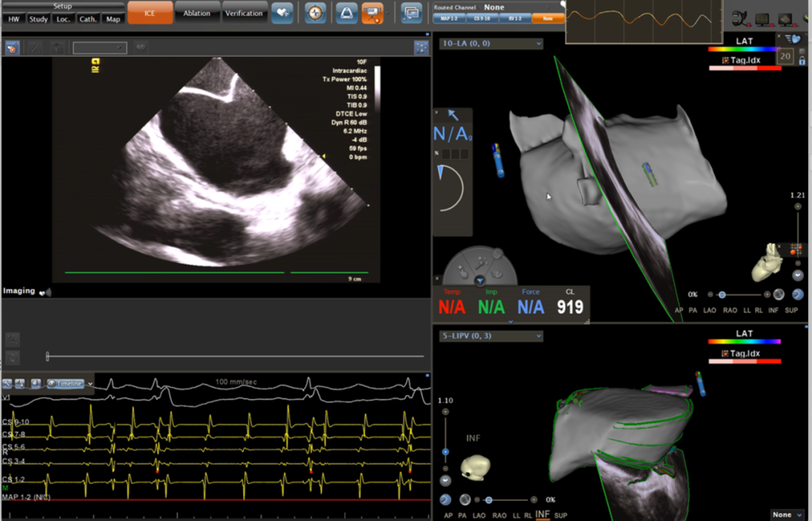Click the catheter tool icon on the dial
The height and width of the screenshot is (521, 812).
point(481,262)
